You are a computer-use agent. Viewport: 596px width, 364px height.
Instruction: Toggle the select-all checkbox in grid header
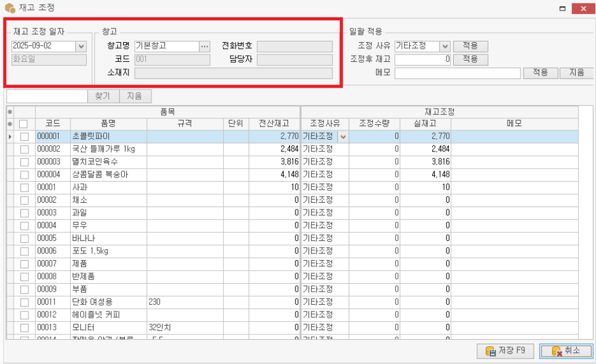24,124
